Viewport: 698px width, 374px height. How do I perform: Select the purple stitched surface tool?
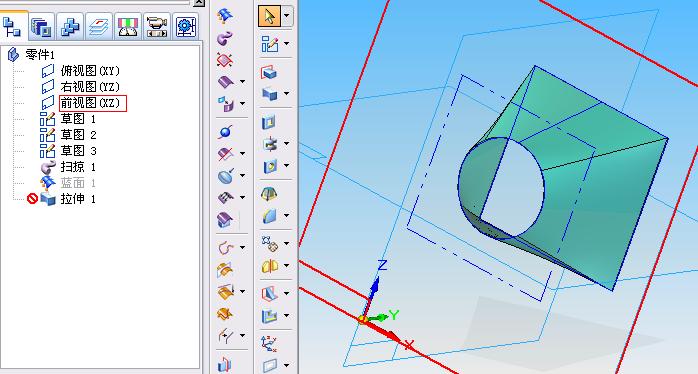(x=226, y=197)
